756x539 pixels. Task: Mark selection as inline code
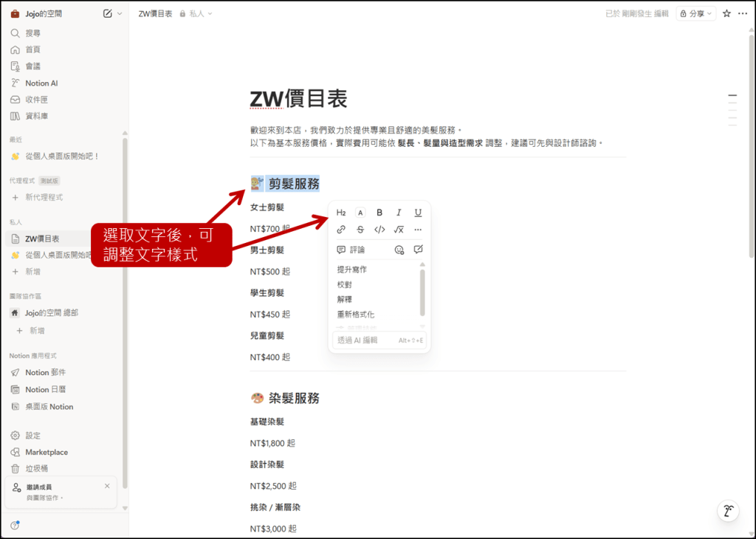[379, 230]
